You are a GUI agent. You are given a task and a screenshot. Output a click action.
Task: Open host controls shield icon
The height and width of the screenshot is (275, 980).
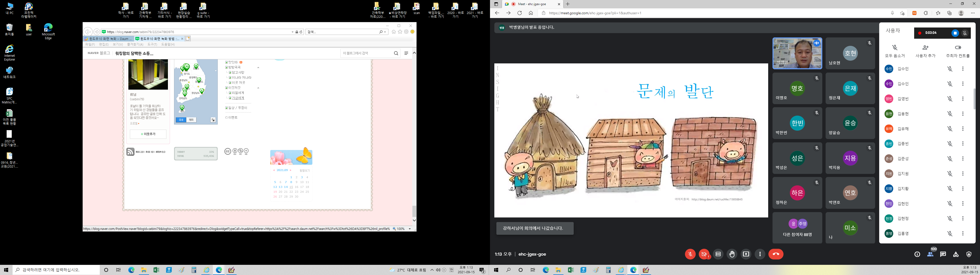[969, 254]
